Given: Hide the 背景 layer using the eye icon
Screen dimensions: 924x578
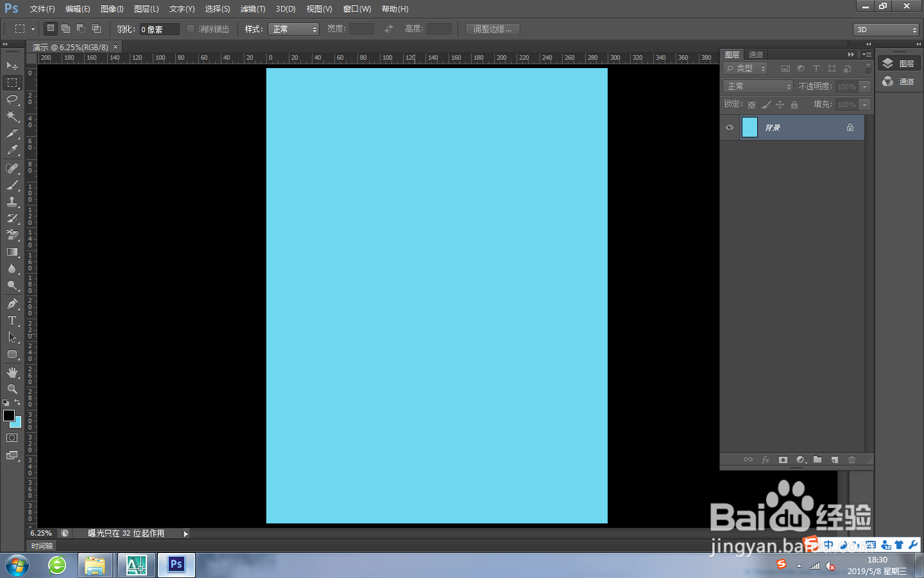Looking at the screenshot, I should point(730,127).
